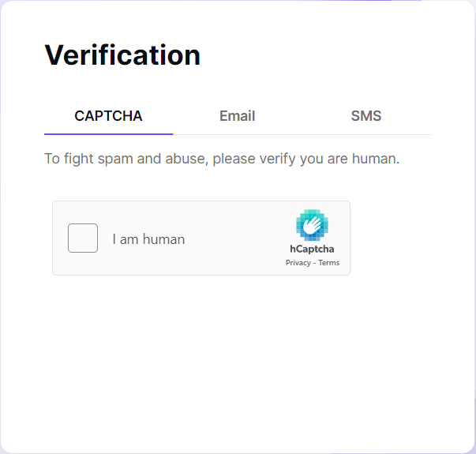Image resolution: width=476 pixels, height=454 pixels.
Task: Verify as human via the empty square box
Action: pyautogui.click(x=83, y=238)
